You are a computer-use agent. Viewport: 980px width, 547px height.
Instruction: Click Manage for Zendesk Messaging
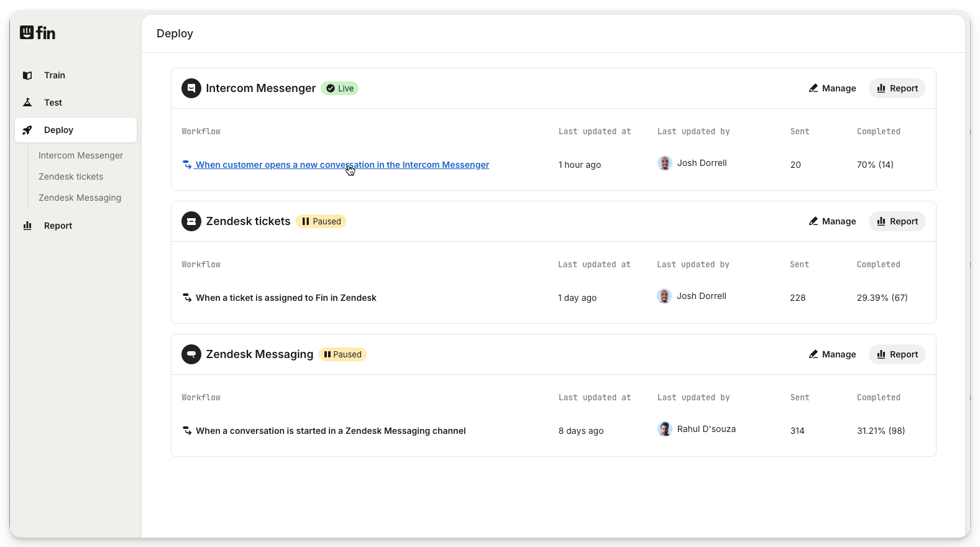tap(832, 354)
